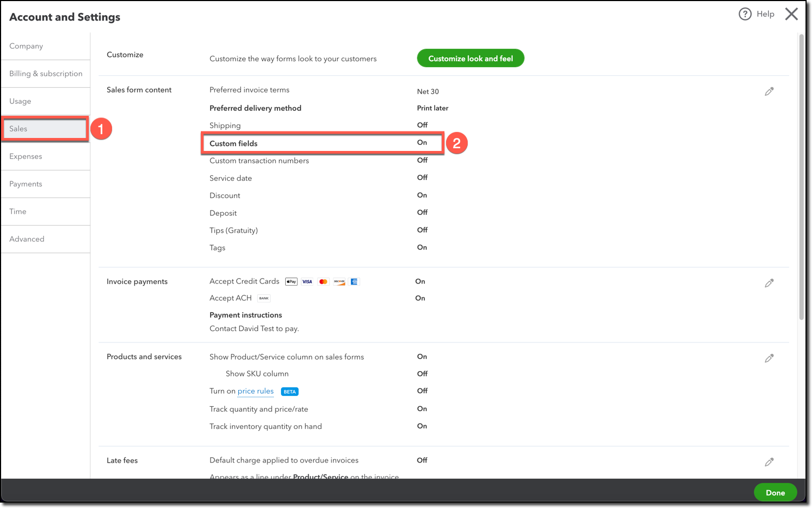Open Late fees editing with the pencil icon

tap(769, 461)
